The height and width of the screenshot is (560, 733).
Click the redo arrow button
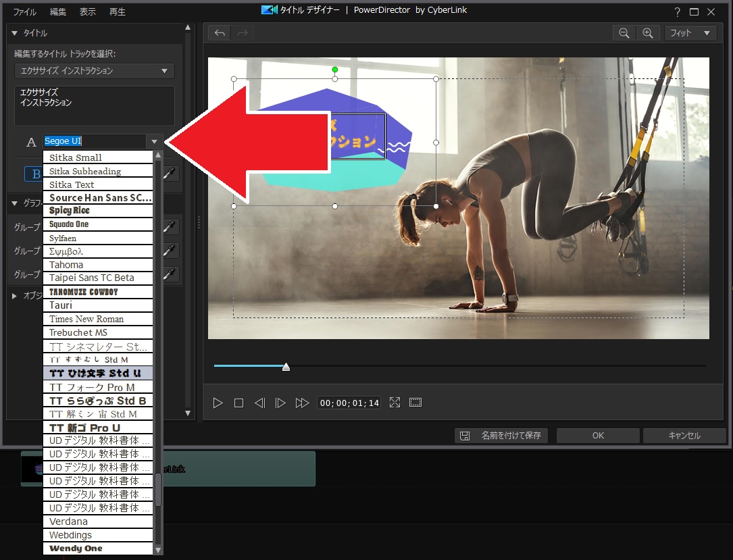pyautogui.click(x=243, y=33)
